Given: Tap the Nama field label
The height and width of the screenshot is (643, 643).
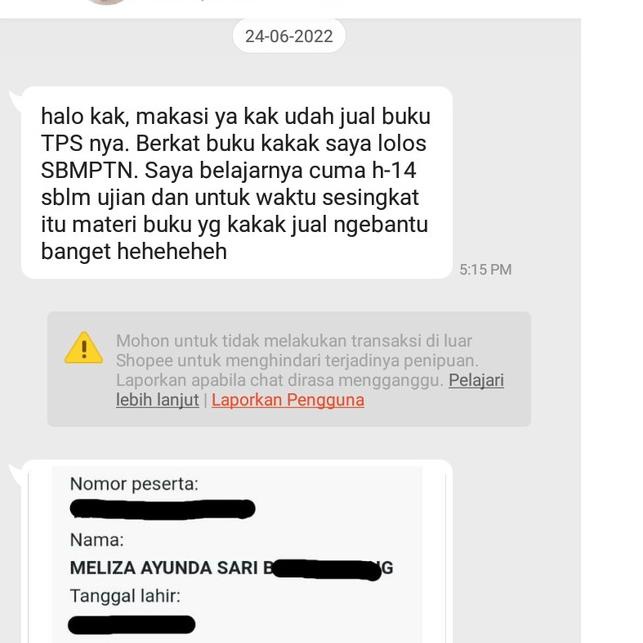Looking at the screenshot, I should [x=97, y=540].
